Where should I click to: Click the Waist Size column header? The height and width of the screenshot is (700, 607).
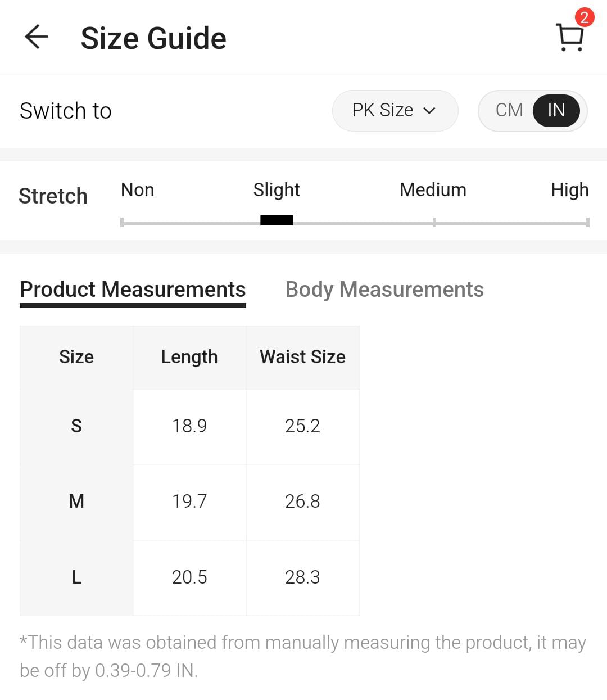[302, 357]
